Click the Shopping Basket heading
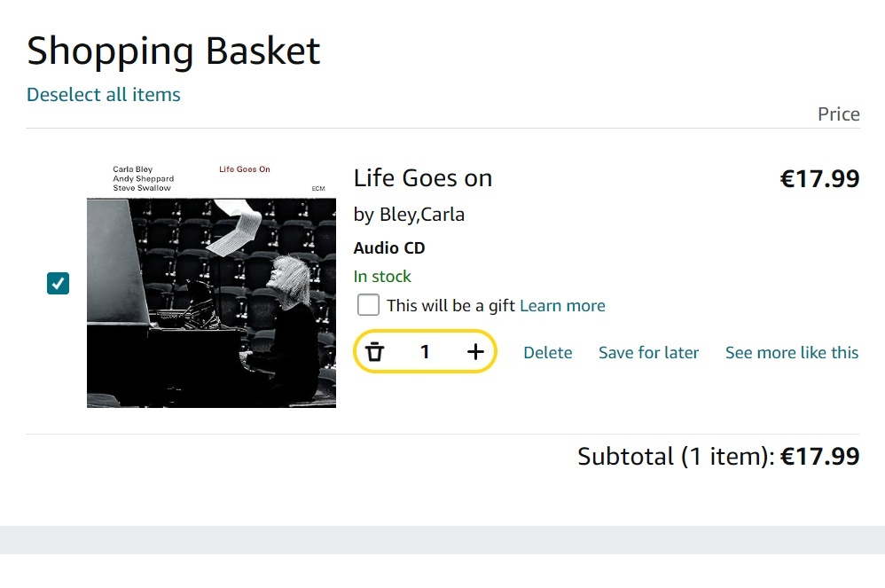The height and width of the screenshot is (588, 885). [174, 51]
